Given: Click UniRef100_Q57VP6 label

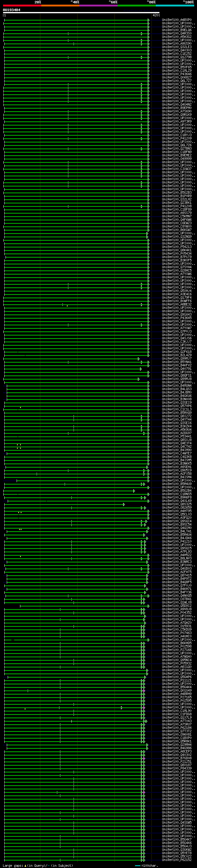Looking at the screenshot, I should tap(177, 406).
